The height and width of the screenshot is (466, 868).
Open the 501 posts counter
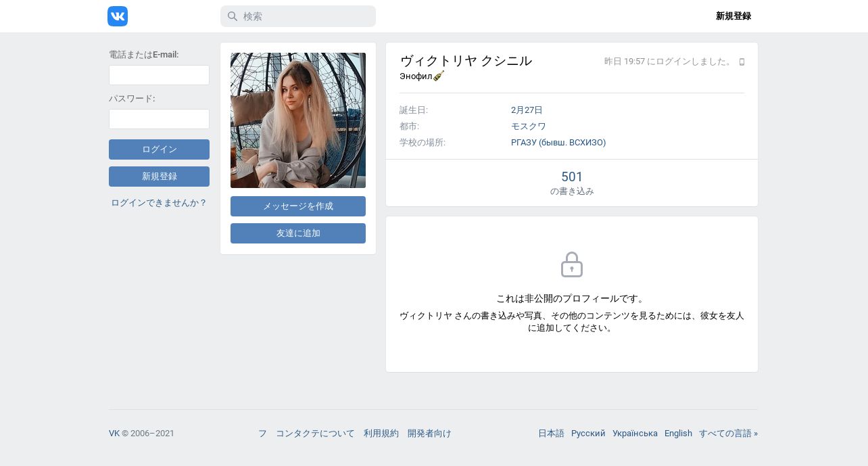[572, 183]
